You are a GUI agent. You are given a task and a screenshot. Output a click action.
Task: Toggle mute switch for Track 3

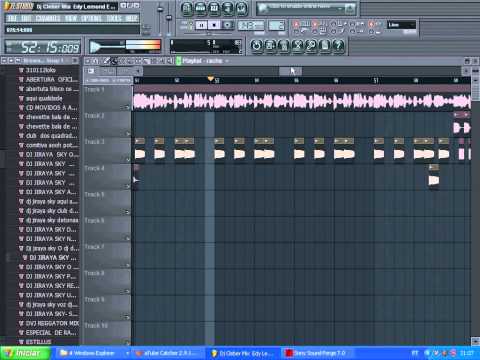[127, 160]
